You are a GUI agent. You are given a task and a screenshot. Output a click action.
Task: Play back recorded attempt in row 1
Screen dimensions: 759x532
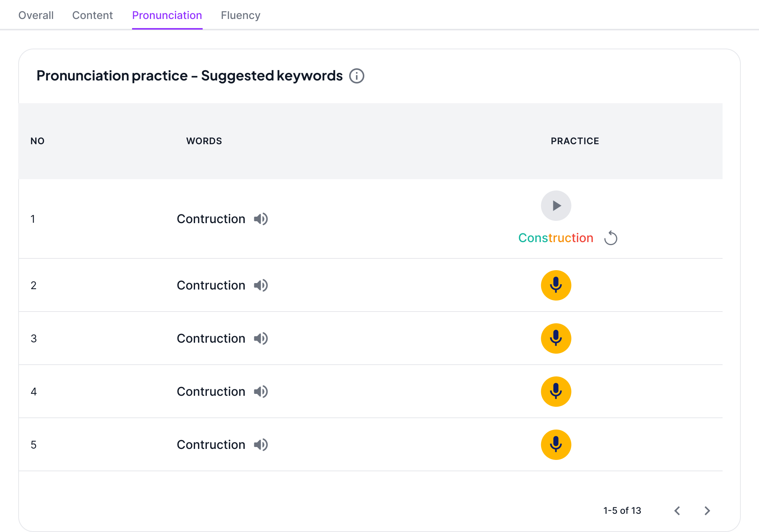pos(556,206)
